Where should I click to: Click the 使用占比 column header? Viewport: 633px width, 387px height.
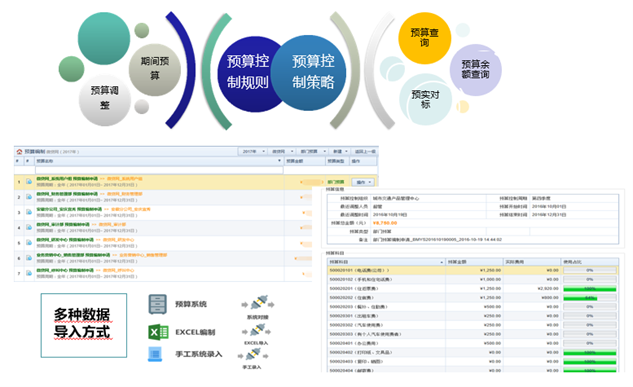(589, 262)
